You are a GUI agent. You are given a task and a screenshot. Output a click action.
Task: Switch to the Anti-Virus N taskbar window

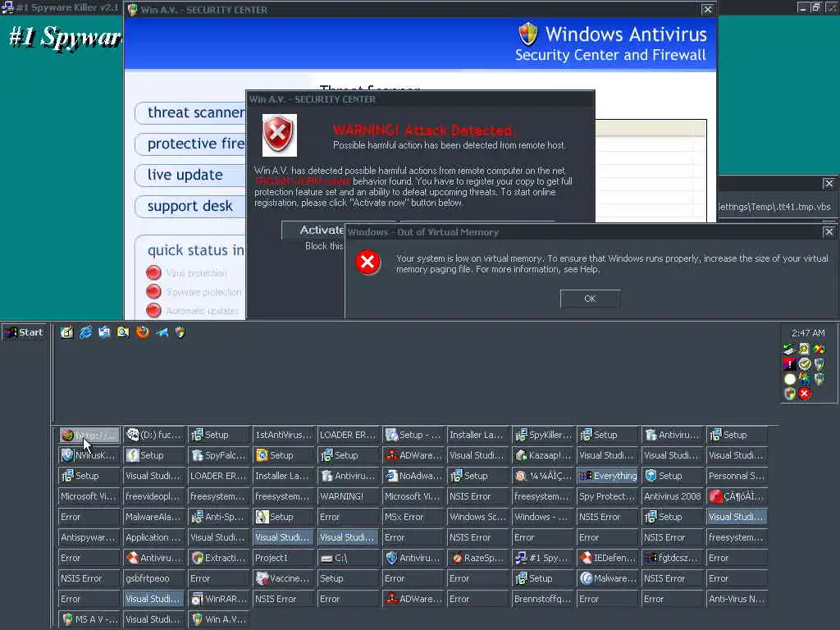coord(737,599)
